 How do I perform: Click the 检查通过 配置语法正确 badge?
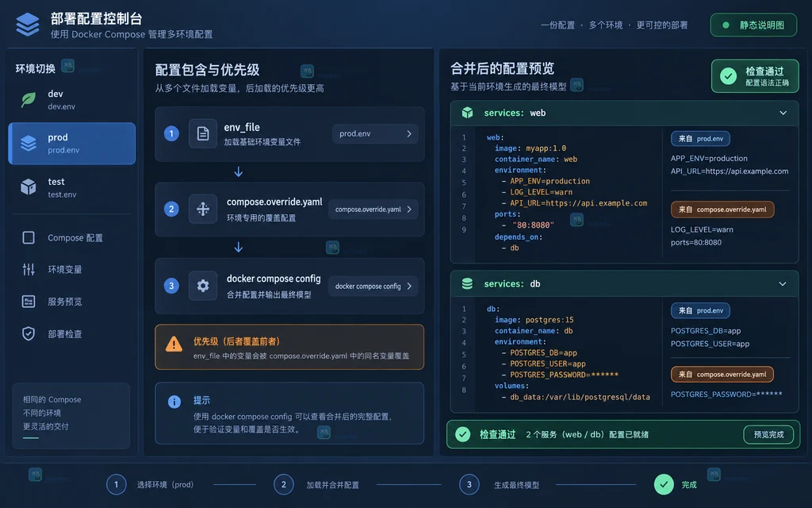click(755, 76)
